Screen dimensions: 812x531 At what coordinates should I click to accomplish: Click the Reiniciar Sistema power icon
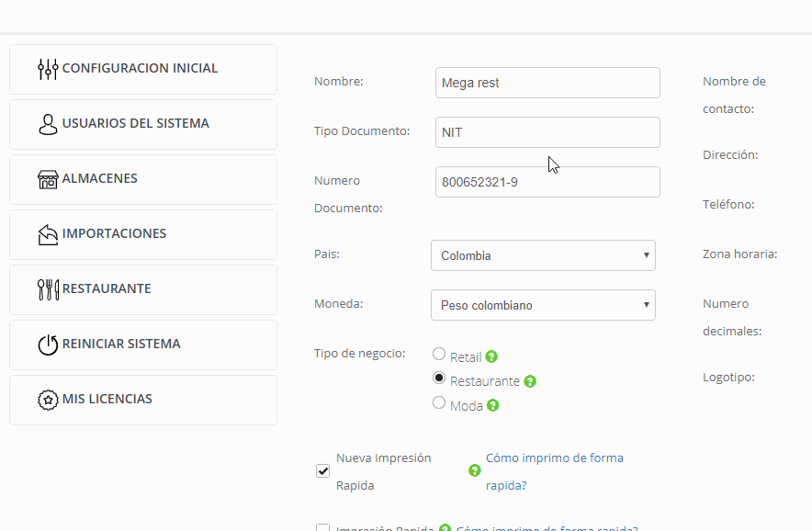pyautogui.click(x=48, y=344)
